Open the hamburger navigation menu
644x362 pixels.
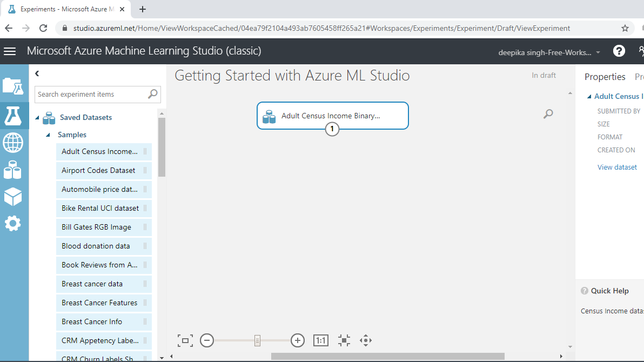[10, 51]
